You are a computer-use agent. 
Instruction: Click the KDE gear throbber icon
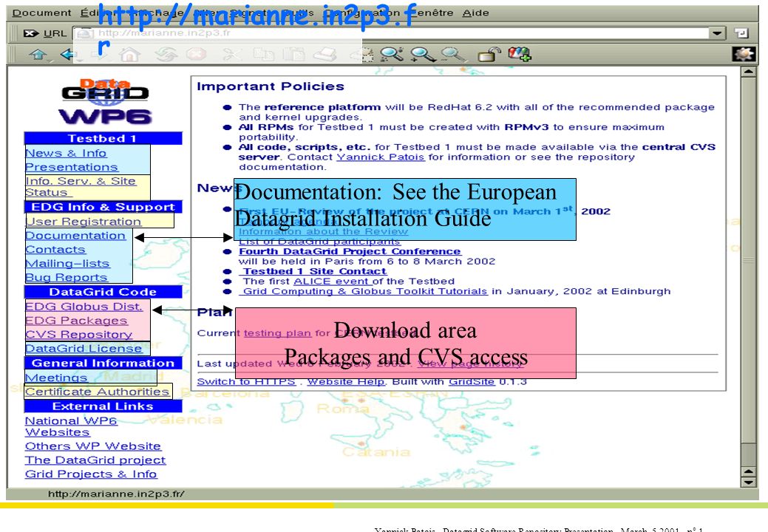point(743,54)
